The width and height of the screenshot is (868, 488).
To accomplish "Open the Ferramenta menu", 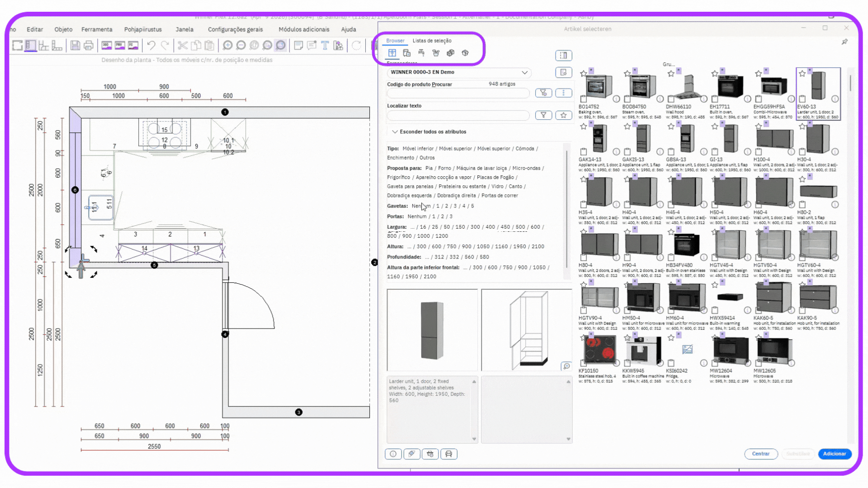I will (97, 29).
